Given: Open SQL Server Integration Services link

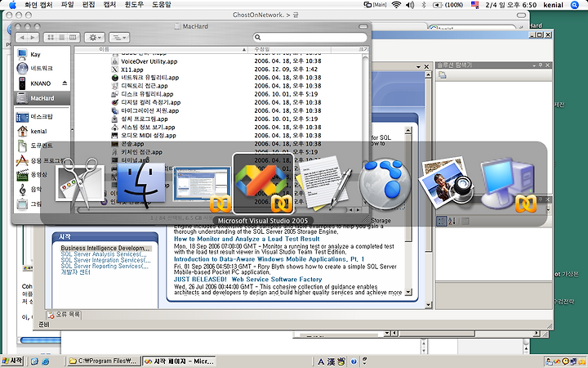Looking at the screenshot, I should [x=105, y=260].
